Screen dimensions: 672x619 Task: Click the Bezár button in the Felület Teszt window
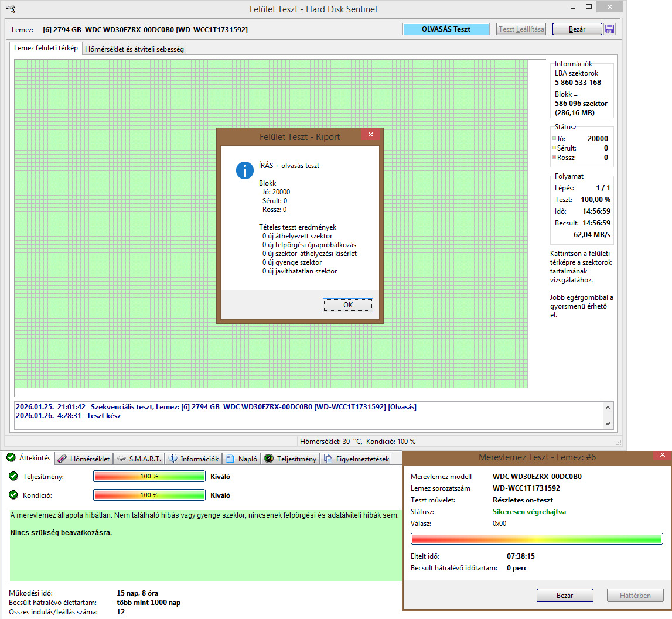(x=577, y=29)
